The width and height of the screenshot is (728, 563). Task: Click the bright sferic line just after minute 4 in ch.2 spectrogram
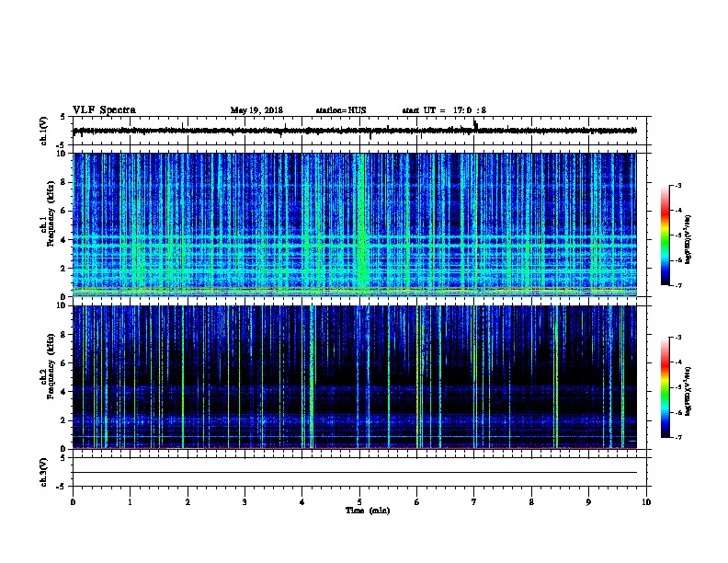tap(311, 376)
